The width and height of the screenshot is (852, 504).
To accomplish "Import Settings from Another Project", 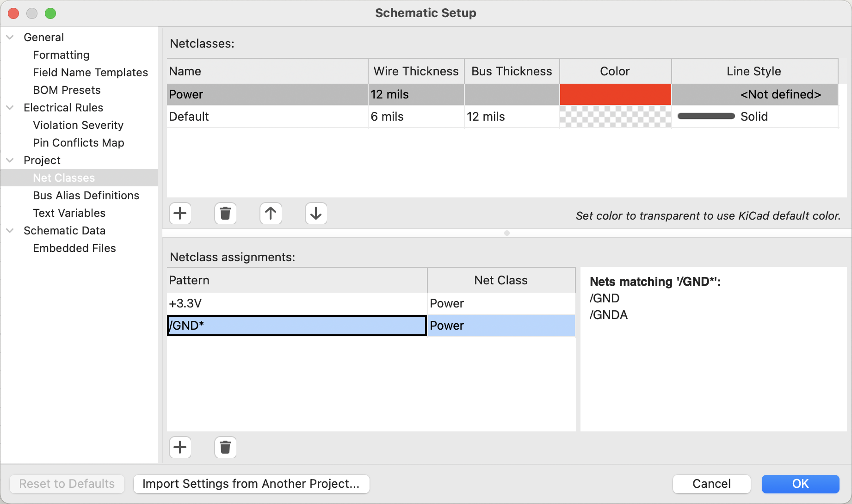I will click(x=251, y=484).
